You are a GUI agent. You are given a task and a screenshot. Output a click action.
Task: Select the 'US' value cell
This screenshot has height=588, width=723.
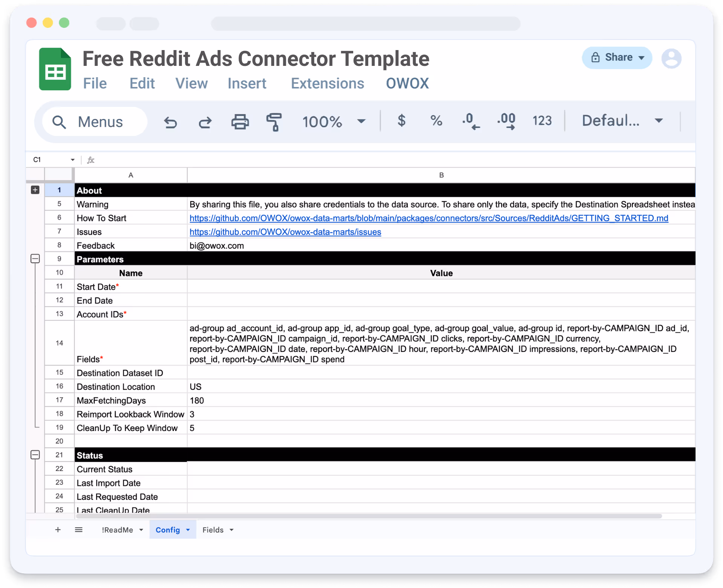point(441,387)
